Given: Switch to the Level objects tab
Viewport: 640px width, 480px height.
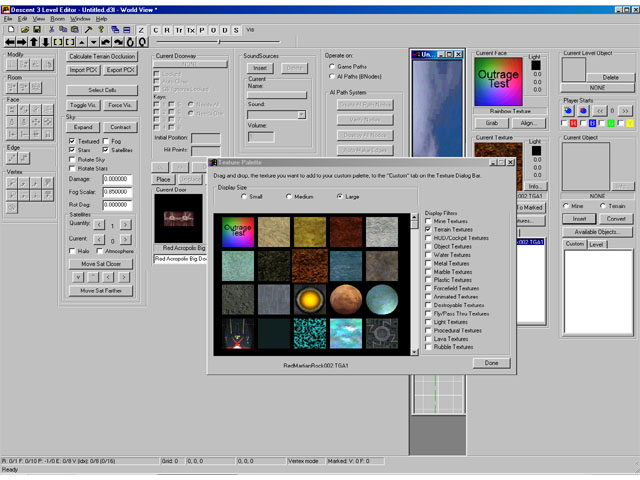Looking at the screenshot, I should pos(596,244).
